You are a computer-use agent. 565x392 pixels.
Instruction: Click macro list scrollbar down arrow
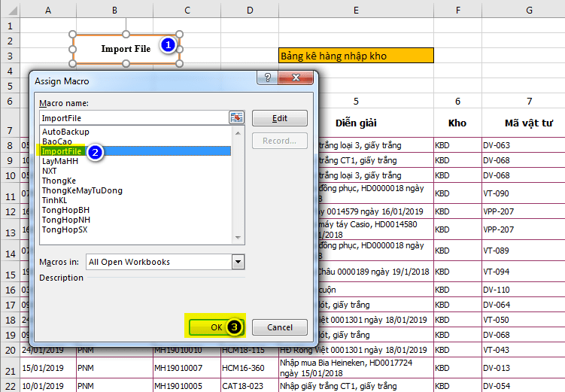(238, 237)
